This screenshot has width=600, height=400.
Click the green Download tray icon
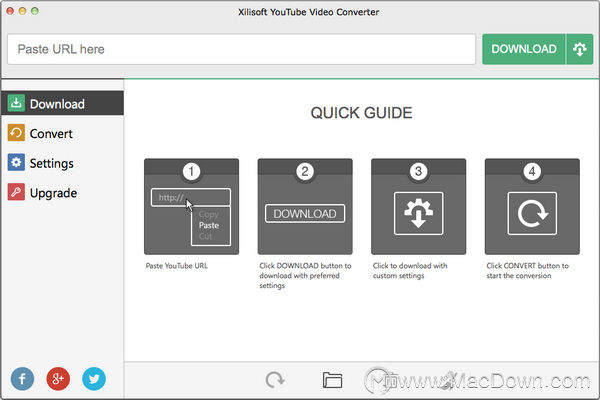coord(16,103)
